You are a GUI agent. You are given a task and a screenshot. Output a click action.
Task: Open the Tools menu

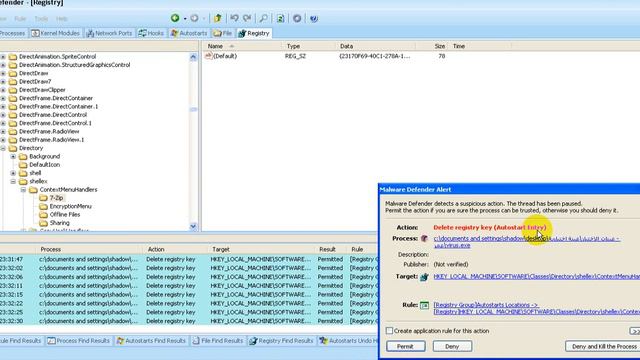41,19
